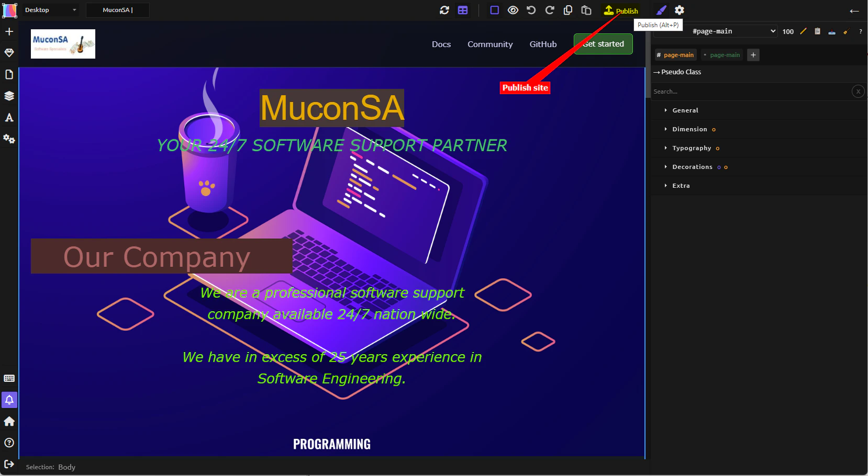
Task: Expand the Decorations section
Action: click(692, 167)
